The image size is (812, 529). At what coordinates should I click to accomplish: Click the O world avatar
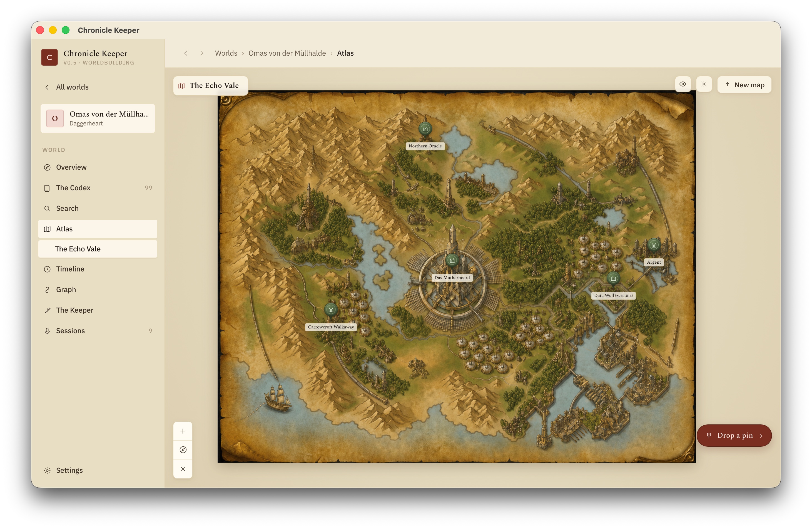tap(55, 118)
